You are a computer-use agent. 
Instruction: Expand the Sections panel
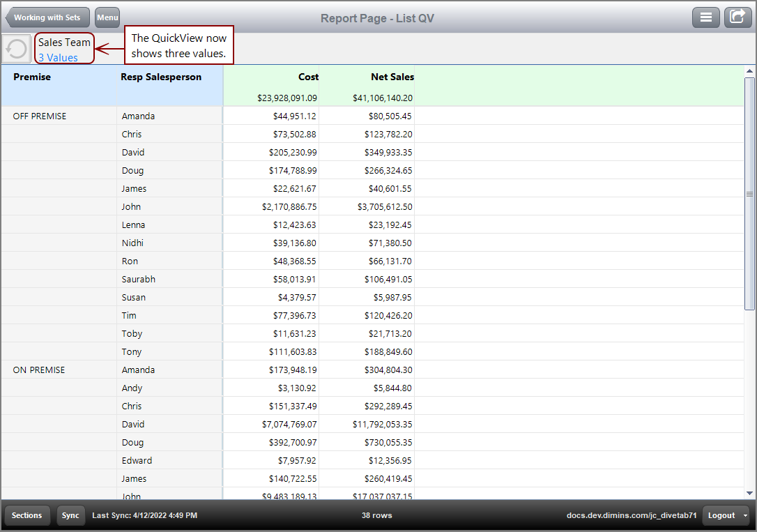(26, 515)
